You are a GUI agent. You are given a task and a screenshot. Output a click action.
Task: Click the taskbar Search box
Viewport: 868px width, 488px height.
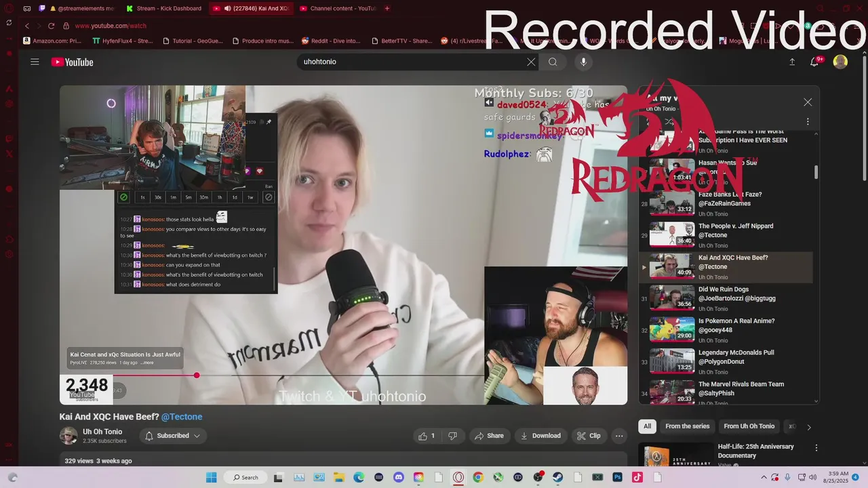(246, 477)
